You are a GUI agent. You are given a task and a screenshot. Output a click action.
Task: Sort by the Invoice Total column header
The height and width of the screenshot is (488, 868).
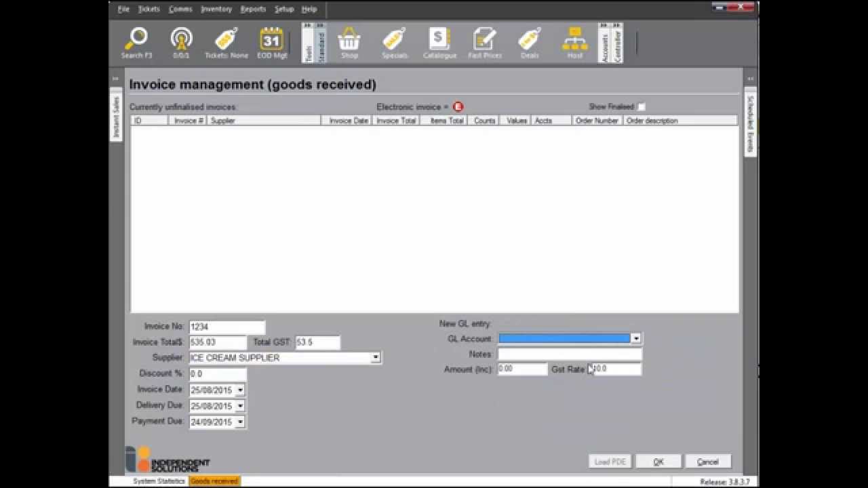coord(396,121)
